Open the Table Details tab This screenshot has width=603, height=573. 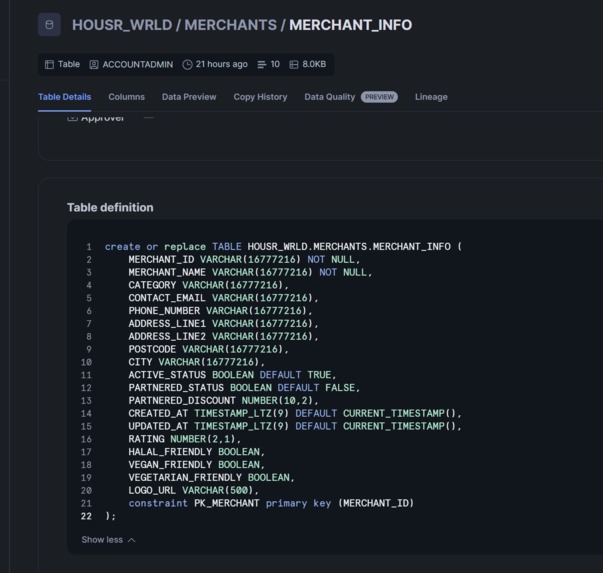point(65,97)
